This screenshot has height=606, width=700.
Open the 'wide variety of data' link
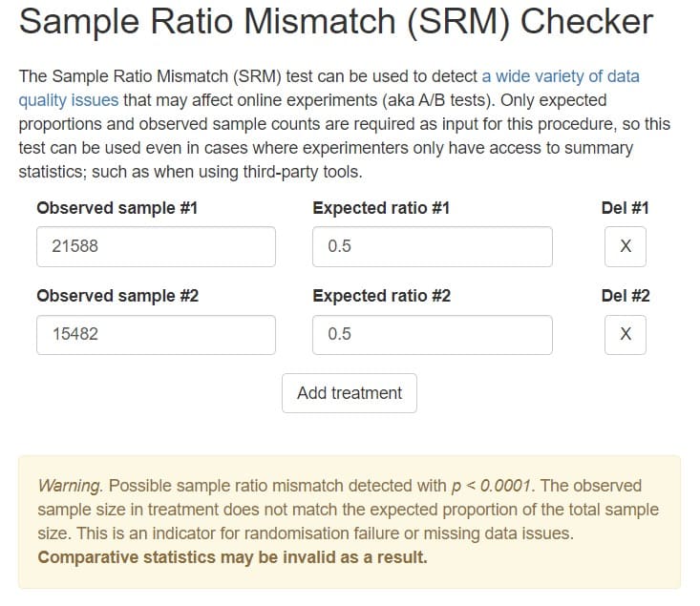click(x=561, y=75)
